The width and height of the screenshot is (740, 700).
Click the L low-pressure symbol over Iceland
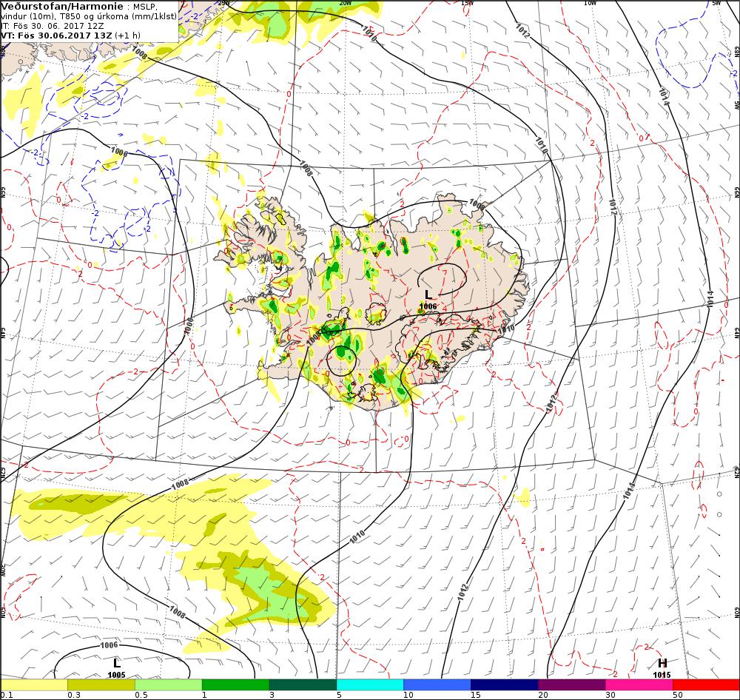click(x=428, y=295)
